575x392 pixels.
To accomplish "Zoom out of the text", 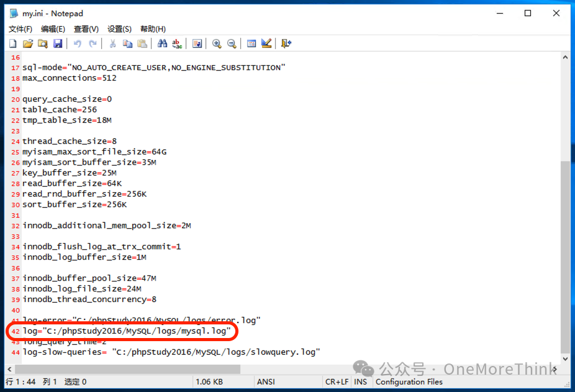I will [232, 43].
